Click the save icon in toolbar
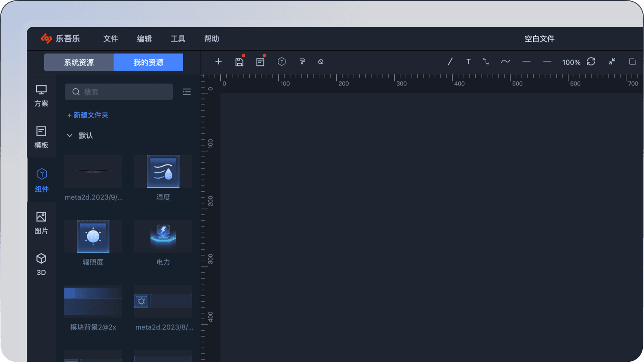The image size is (644, 363). 239,62
